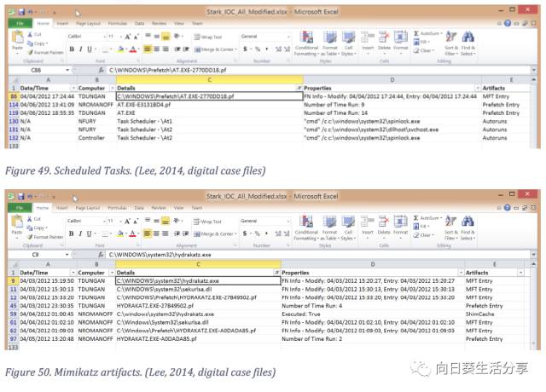Open Format as Table in the Figure 49 window
The image size is (546, 392).
(330, 43)
